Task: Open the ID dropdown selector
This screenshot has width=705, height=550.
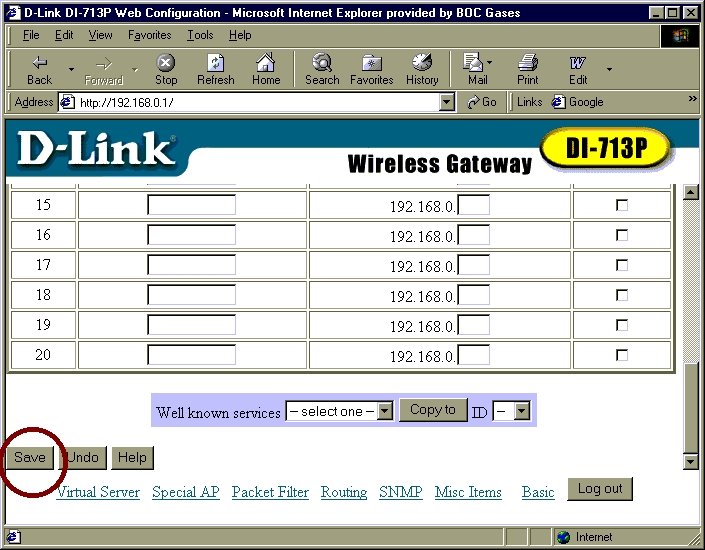Action: [511, 411]
